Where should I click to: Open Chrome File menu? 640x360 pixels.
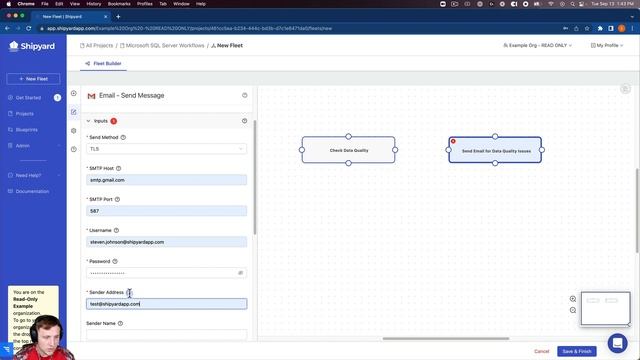point(45,4)
